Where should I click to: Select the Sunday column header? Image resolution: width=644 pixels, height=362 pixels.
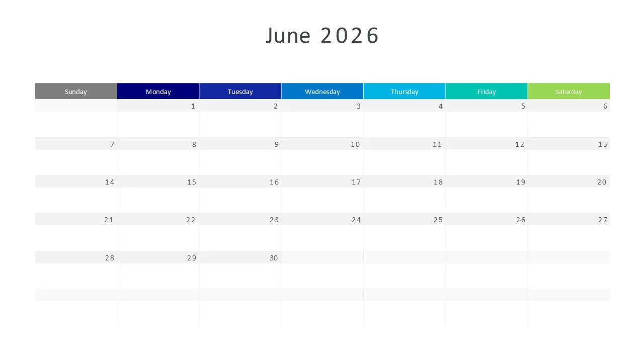75,91
